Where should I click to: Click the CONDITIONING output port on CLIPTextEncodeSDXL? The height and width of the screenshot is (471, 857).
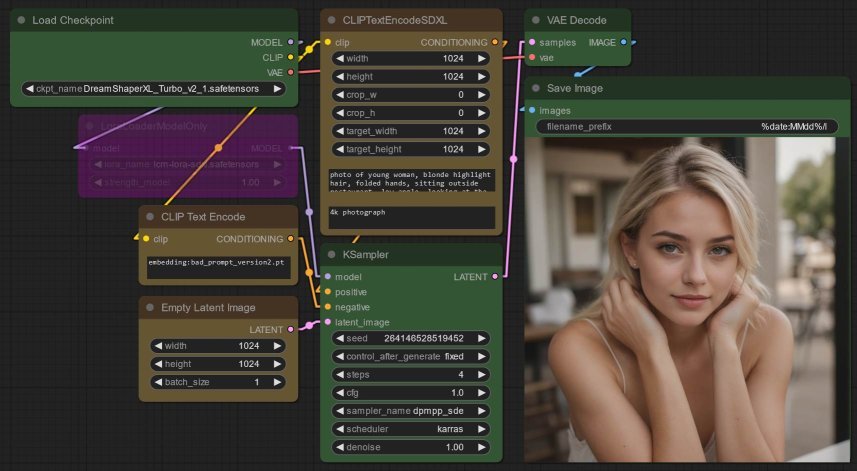[495, 42]
